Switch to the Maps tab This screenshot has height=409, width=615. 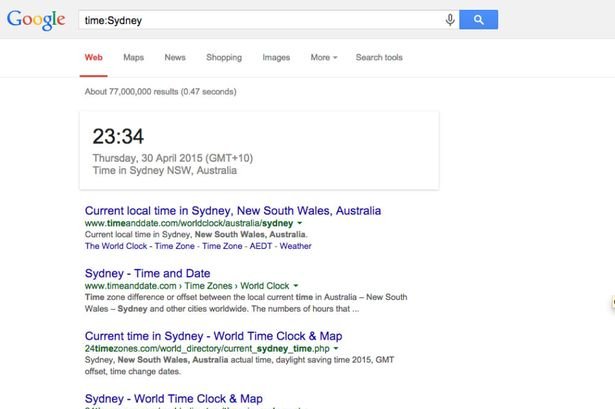pos(133,58)
